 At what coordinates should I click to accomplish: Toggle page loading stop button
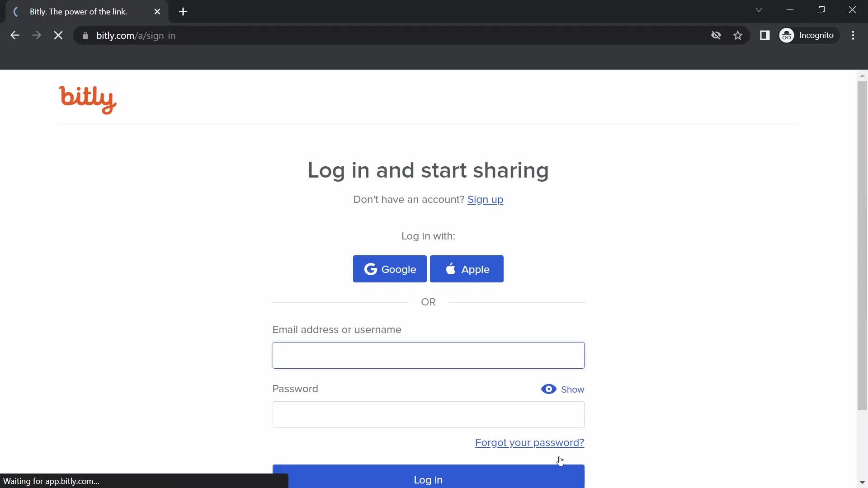(x=58, y=36)
